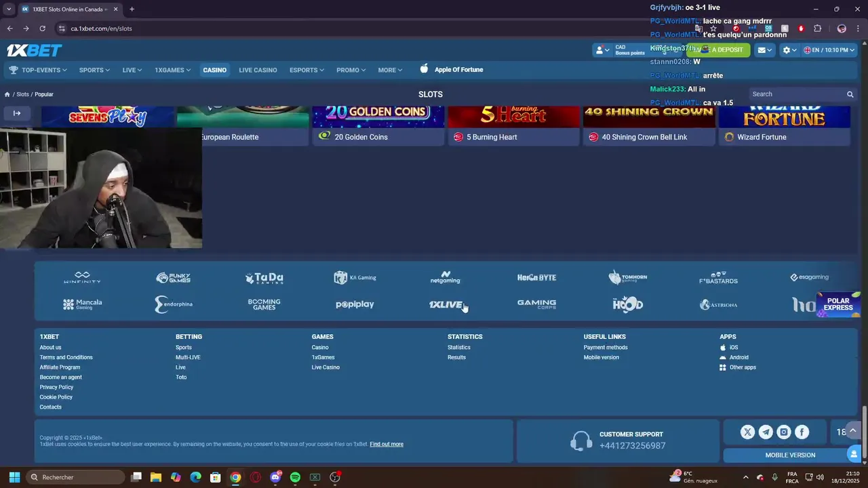The width and height of the screenshot is (868, 488).
Task: Click the scroll-to-top arrow button
Action: [853, 431]
